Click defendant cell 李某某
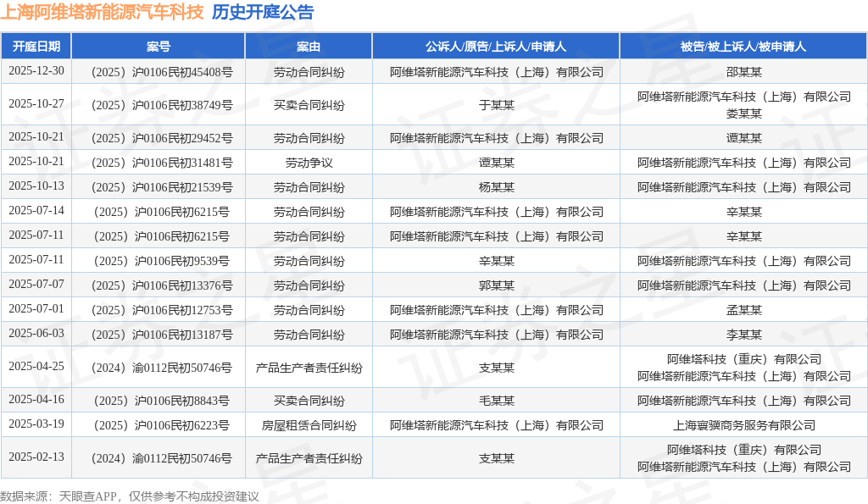The image size is (868, 504). pyautogui.click(x=744, y=335)
